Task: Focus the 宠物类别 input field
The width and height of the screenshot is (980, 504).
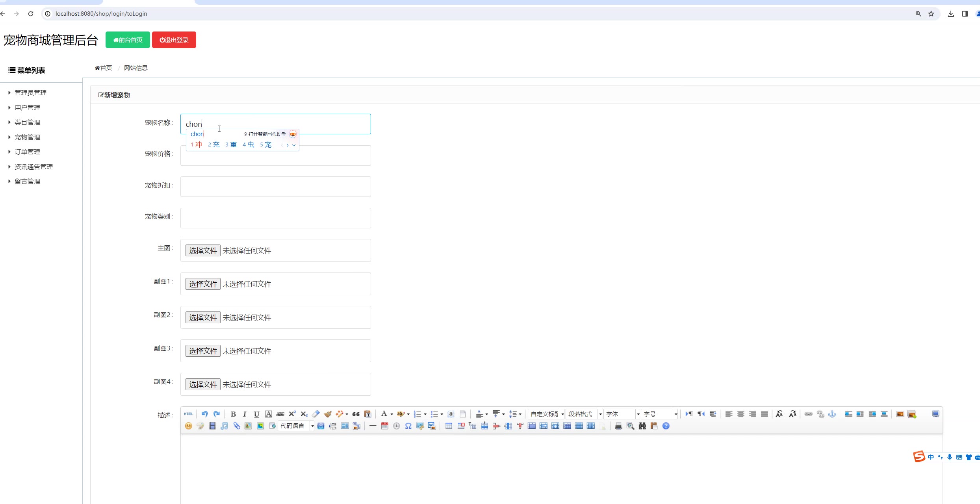Action: tap(276, 218)
